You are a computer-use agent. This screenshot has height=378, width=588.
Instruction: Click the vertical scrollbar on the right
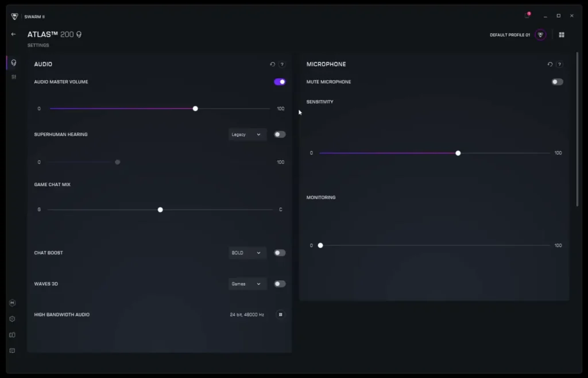click(x=577, y=129)
